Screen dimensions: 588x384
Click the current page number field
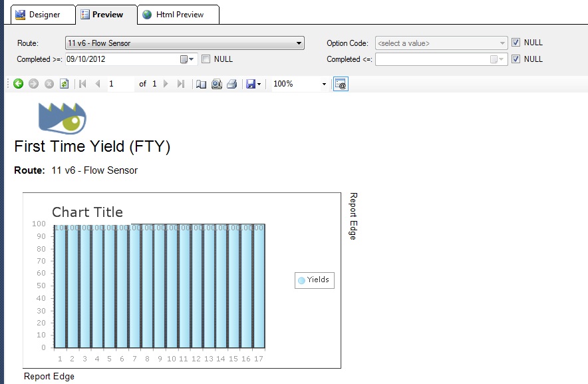[x=120, y=84]
